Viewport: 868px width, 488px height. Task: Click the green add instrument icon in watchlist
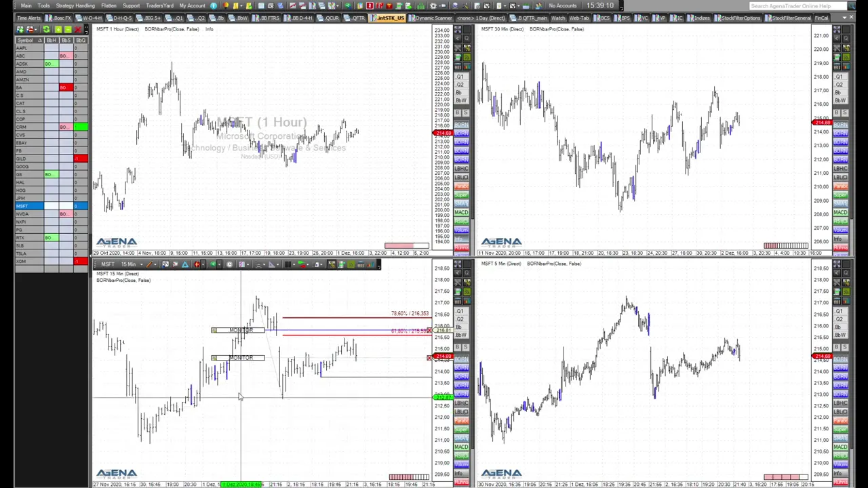coord(58,29)
